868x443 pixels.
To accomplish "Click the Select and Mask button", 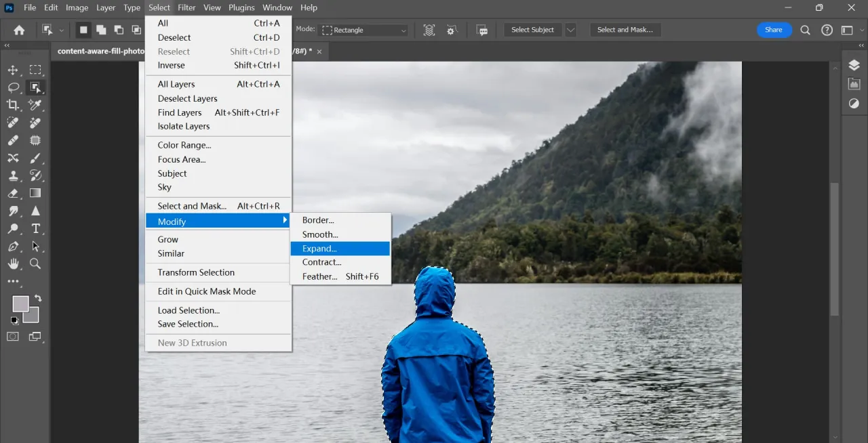I will (625, 30).
